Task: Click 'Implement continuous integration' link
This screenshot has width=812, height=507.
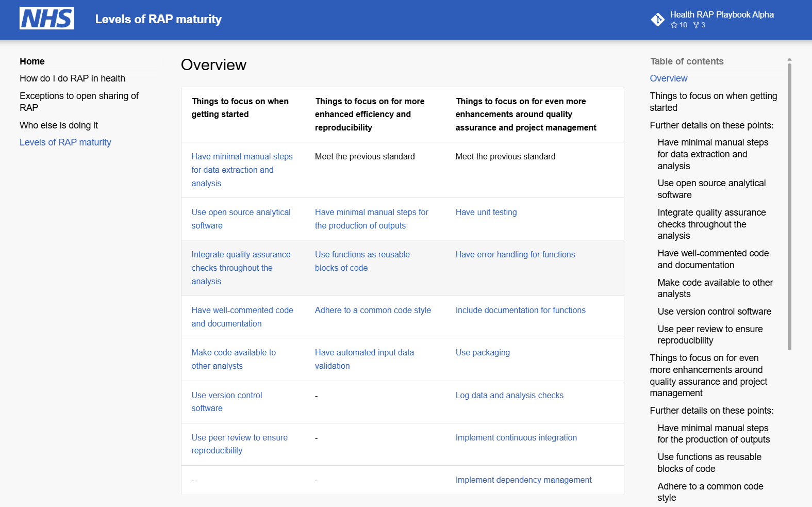Action: tap(516, 437)
